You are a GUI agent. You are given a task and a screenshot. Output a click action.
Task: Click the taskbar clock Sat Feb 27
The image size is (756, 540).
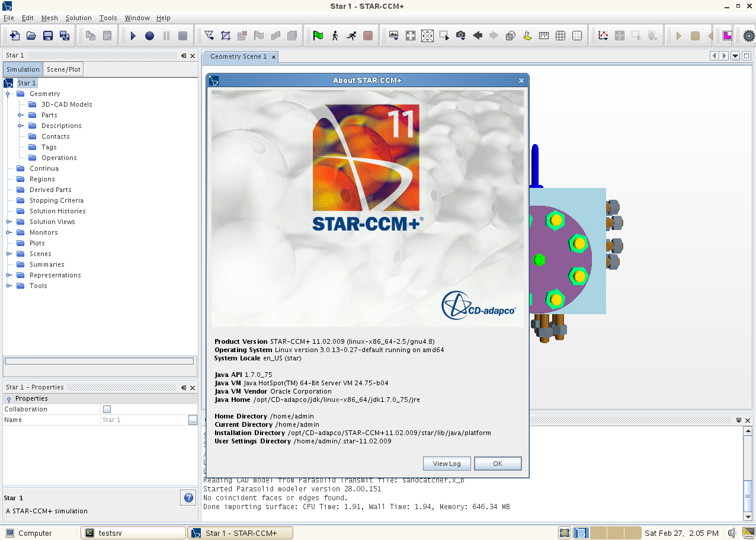coord(681,533)
